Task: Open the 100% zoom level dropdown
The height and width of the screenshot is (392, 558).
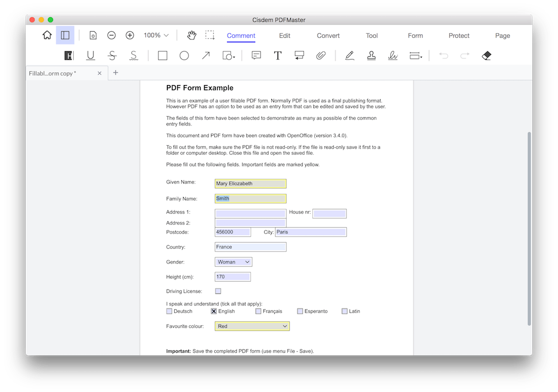Action: pos(156,35)
